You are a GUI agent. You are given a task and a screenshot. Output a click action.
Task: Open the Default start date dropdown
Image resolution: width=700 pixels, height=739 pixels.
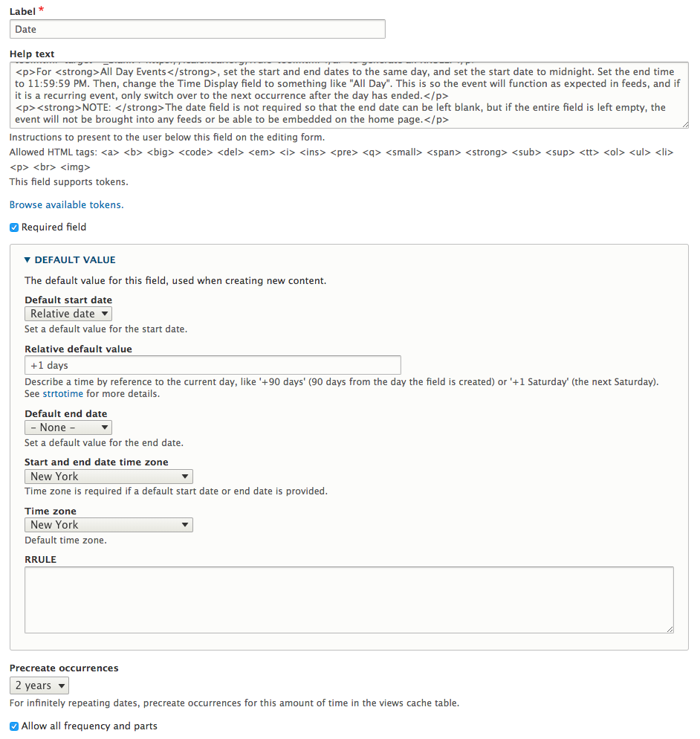coord(68,314)
